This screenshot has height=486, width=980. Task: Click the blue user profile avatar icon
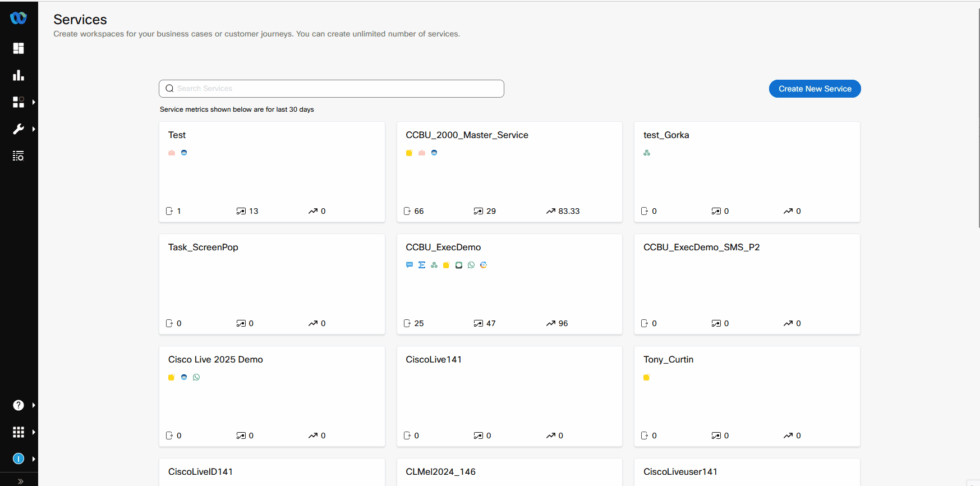(x=19, y=459)
